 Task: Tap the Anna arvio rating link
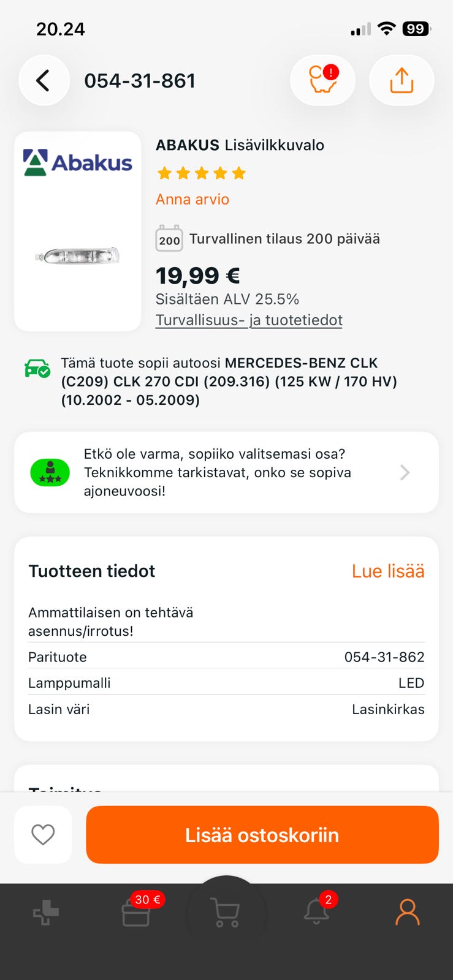(192, 199)
